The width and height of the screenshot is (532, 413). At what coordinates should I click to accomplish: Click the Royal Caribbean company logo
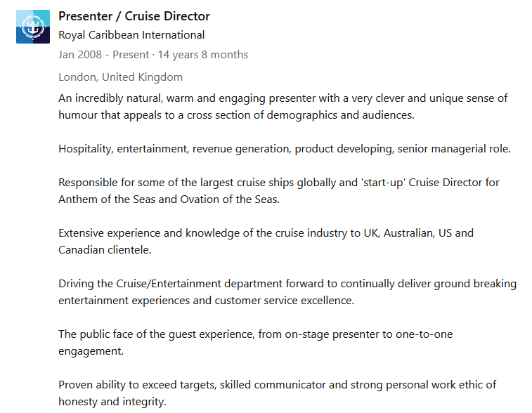click(x=33, y=27)
